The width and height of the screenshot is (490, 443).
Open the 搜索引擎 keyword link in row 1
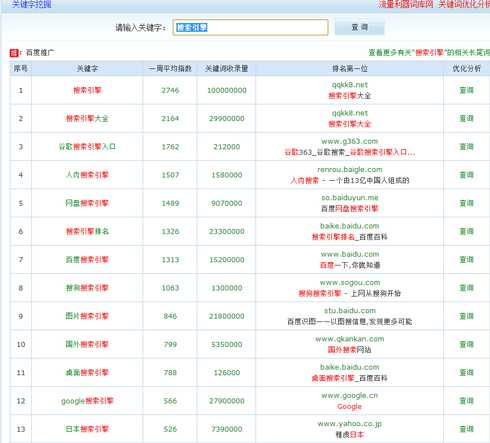point(87,90)
